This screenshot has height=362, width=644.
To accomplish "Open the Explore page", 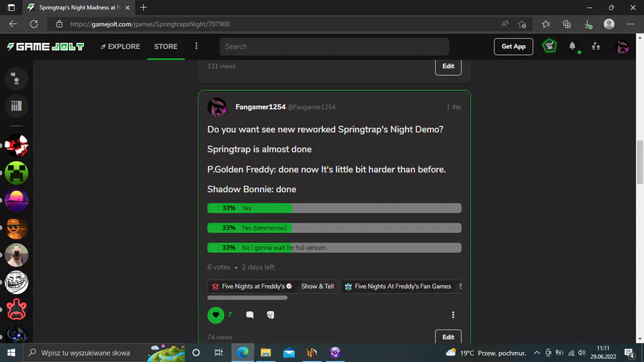I will tap(120, 47).
